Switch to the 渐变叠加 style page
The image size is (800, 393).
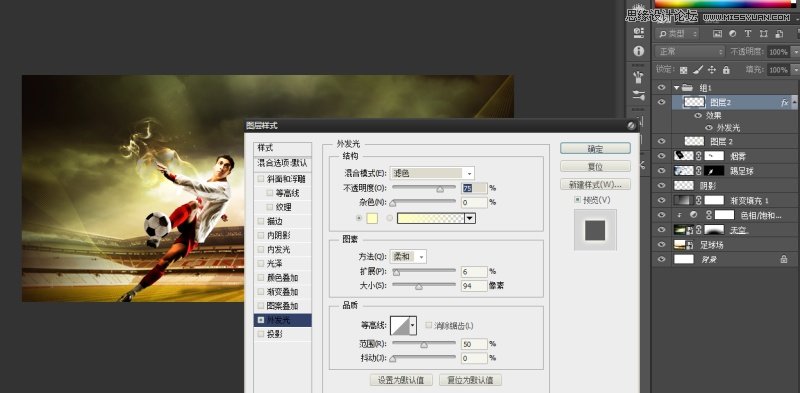coord(282,292)
